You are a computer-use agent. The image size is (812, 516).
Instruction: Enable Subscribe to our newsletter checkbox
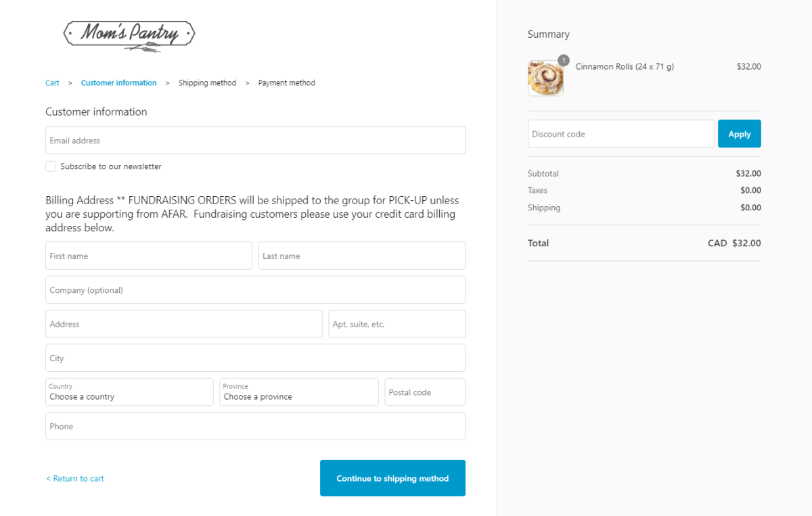tap(51, 166)
